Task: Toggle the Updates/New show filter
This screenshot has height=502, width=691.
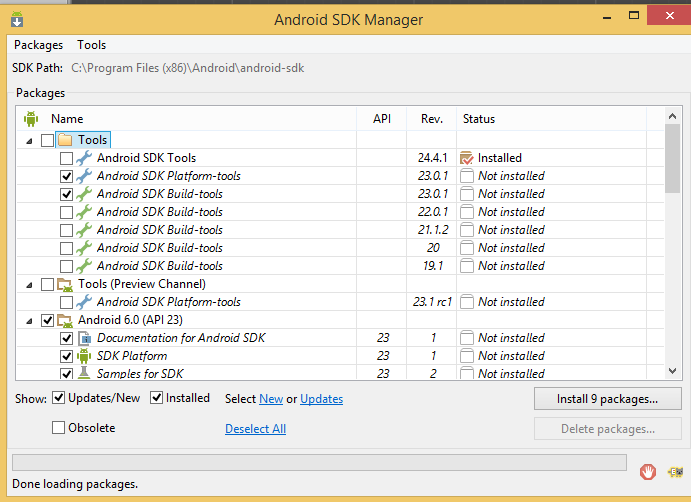Action: coord(58,398)
